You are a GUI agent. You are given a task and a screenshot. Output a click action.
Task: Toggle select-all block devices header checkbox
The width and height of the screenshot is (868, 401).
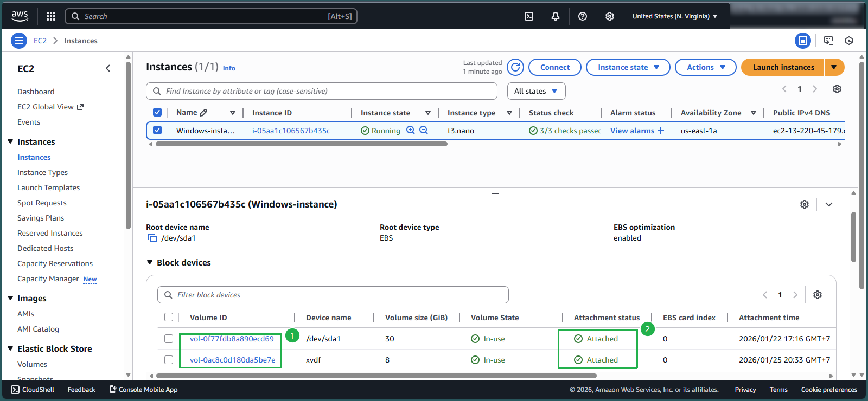[169, 317]
